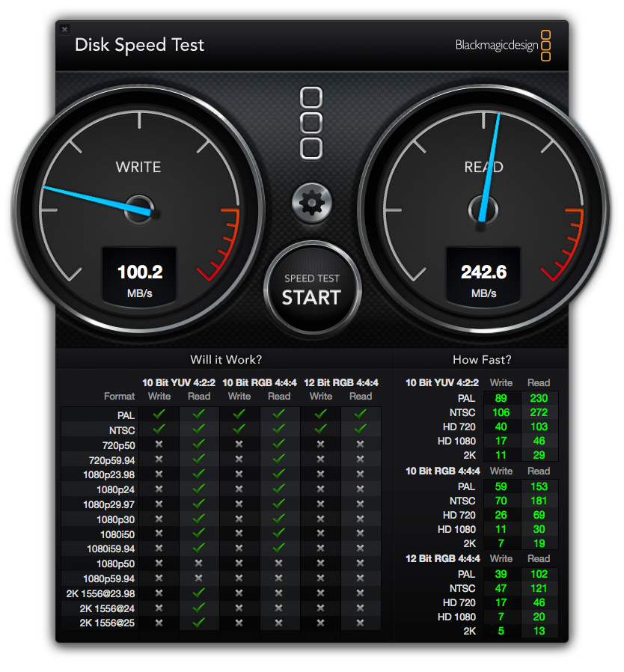This screenshot has width=624, height=672.
Task: Click the 1080p24 10 Bit RGB write cross
Action: click(x=239, y=489)
